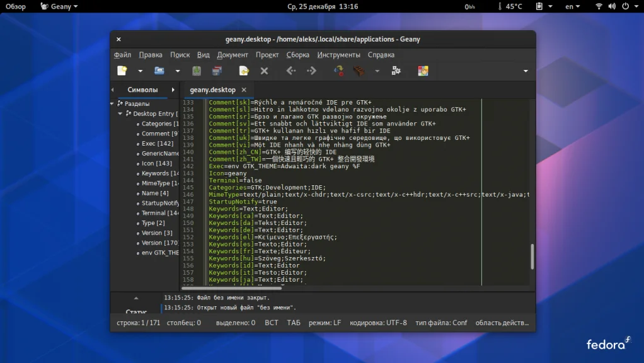The height and width of the screenshot is (363, 644).
Task: Click the Revert/reload file icon
Action: (243, 71)
